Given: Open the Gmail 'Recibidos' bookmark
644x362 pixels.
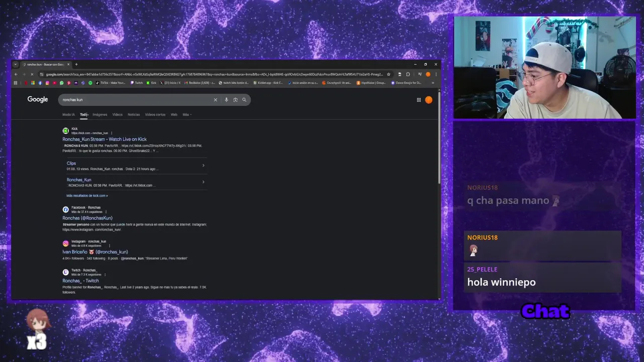Looking at the screenshot, I should [200, 83].
